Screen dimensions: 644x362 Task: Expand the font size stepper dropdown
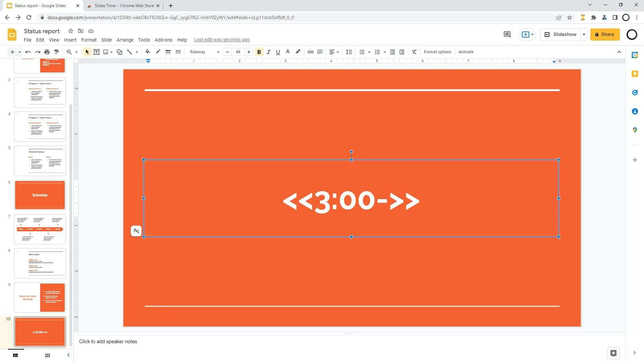tap(238, 52)
